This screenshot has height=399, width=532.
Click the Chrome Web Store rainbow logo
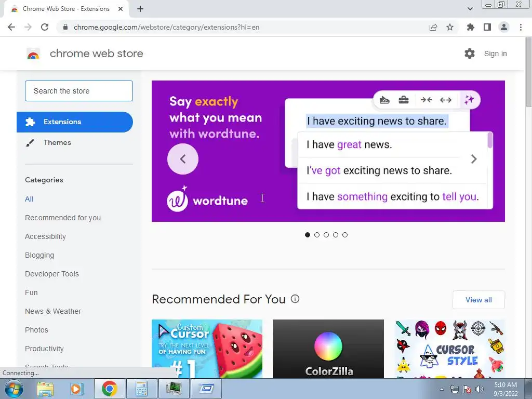point(33,54)
